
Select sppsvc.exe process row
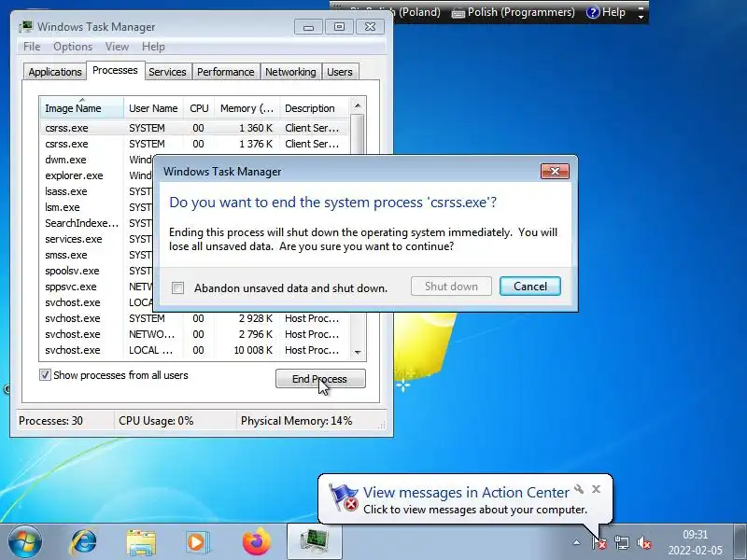(97, 287)
